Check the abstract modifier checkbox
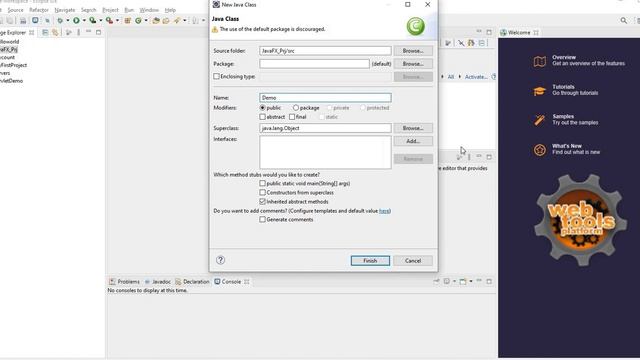640x360 pixels. click(x=262, y=117)
